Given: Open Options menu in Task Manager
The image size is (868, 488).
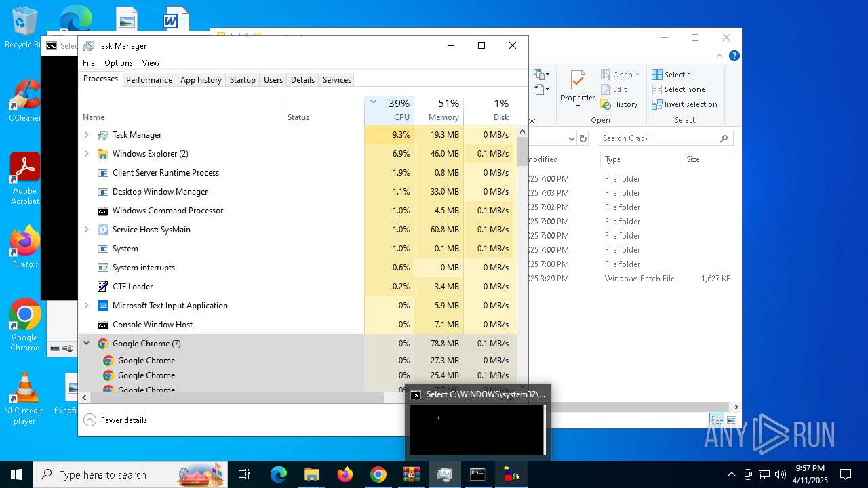Looking at the screenshot, I should coord(119,63).
